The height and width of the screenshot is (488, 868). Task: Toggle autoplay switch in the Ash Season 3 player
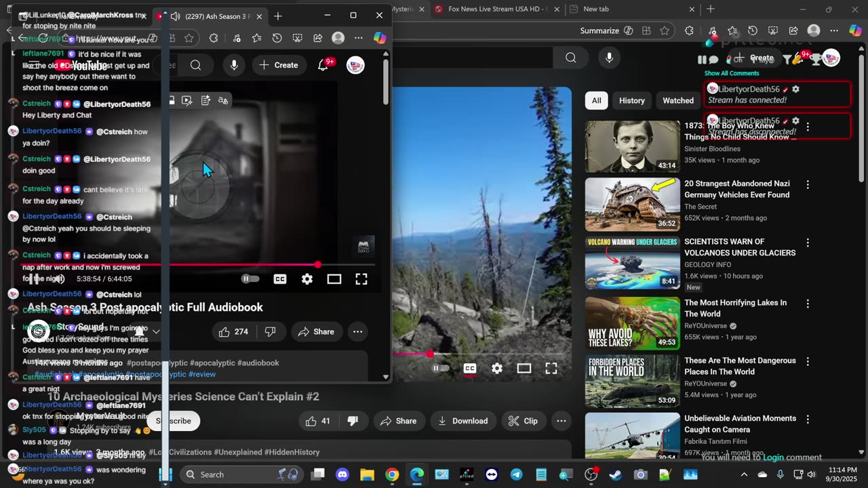(x=250, y=279)
